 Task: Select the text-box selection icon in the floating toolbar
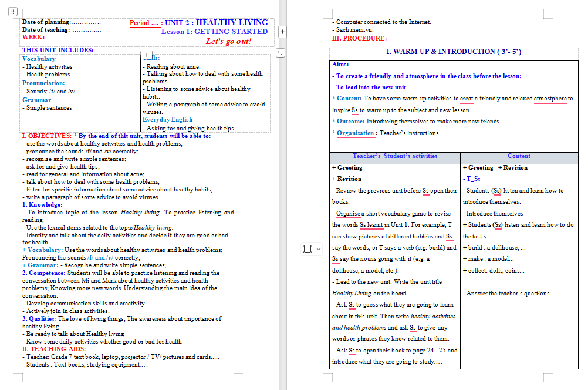tap(307, 249)
